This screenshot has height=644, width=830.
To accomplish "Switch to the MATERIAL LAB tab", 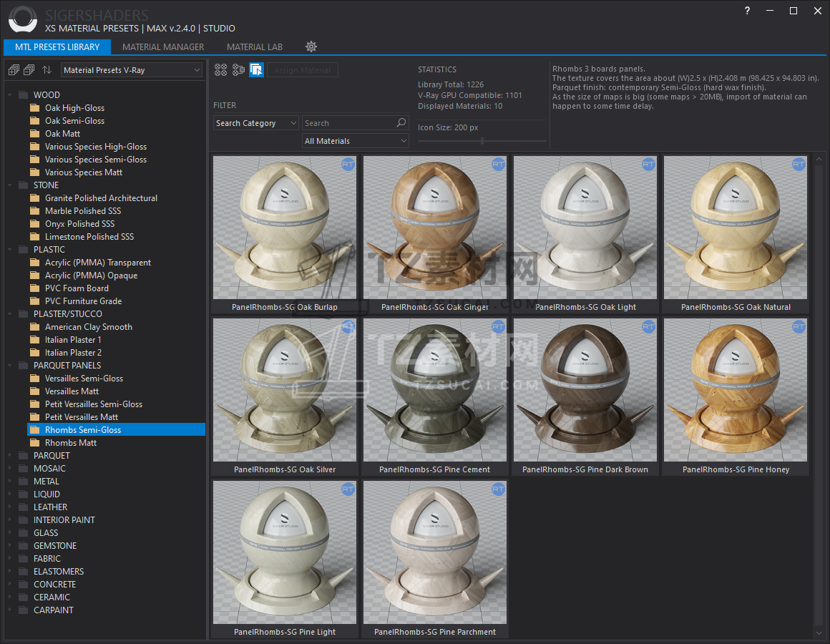I will tap(255, 47).
